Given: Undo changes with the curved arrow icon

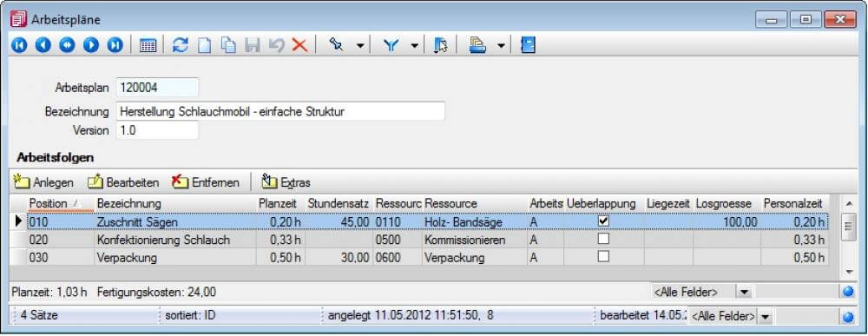Looking at the screenshot, I should click(x=276, y=45).
